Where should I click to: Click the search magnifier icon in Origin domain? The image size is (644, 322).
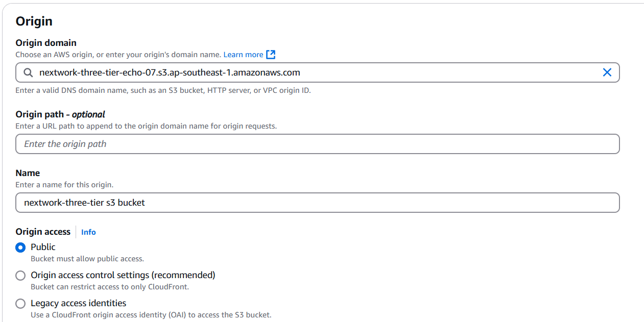(x=28, y=72)
